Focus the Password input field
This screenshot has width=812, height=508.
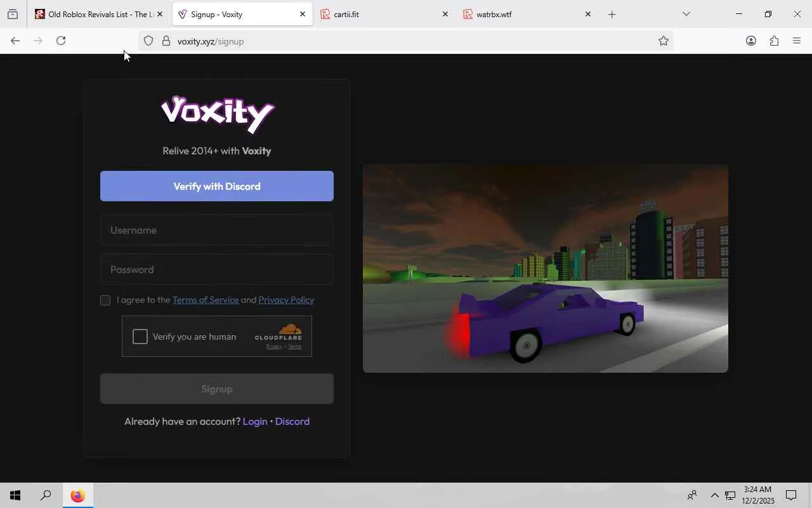[x=217, y=269]
